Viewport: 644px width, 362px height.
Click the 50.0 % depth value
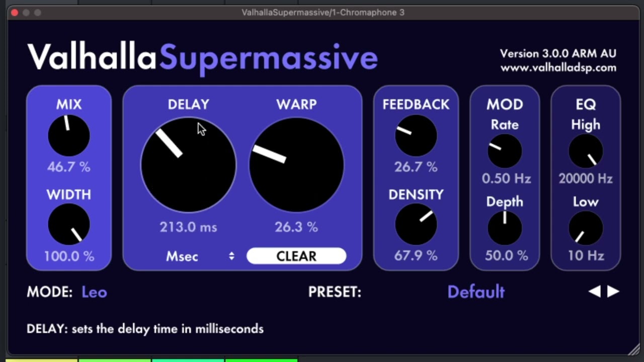click(x=506, y=255)
